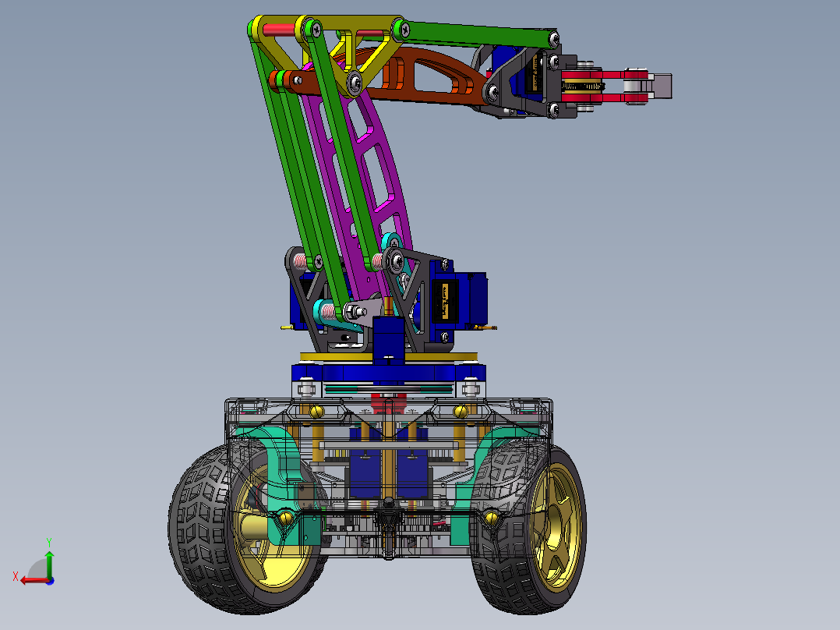The image size is (840, 630).
Task: Click the blue Z axis dot of the triad
Action: 50,581
